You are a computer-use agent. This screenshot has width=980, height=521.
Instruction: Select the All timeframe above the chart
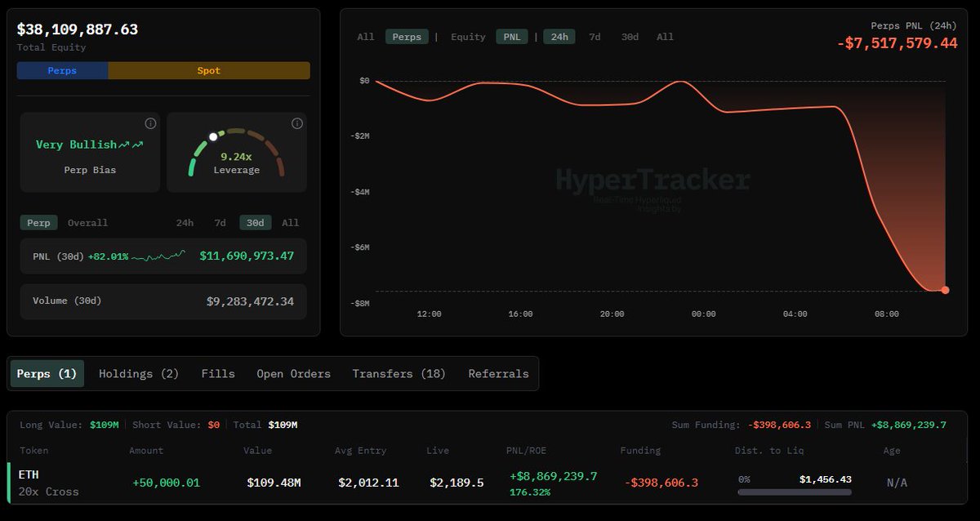[x=665, y=37]
